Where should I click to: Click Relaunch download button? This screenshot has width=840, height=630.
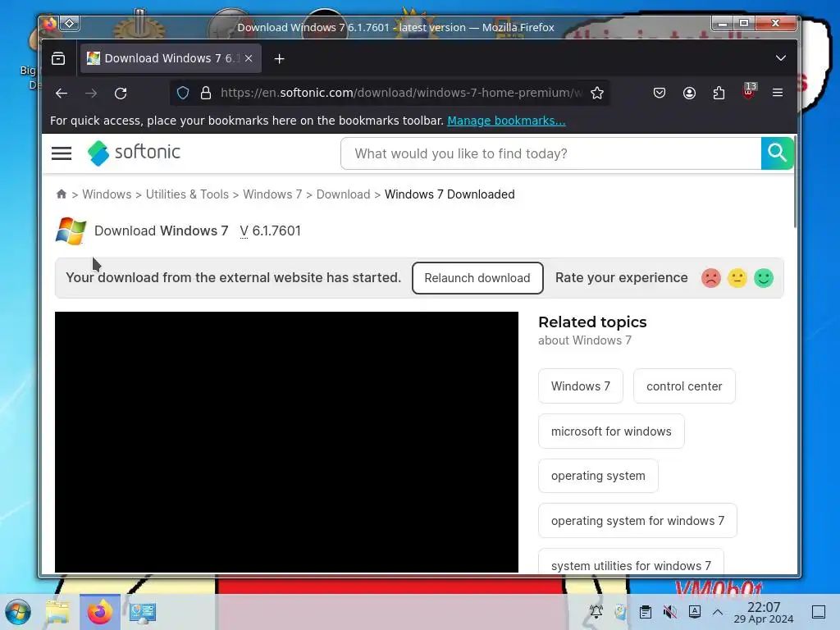[x=477, y=278]
